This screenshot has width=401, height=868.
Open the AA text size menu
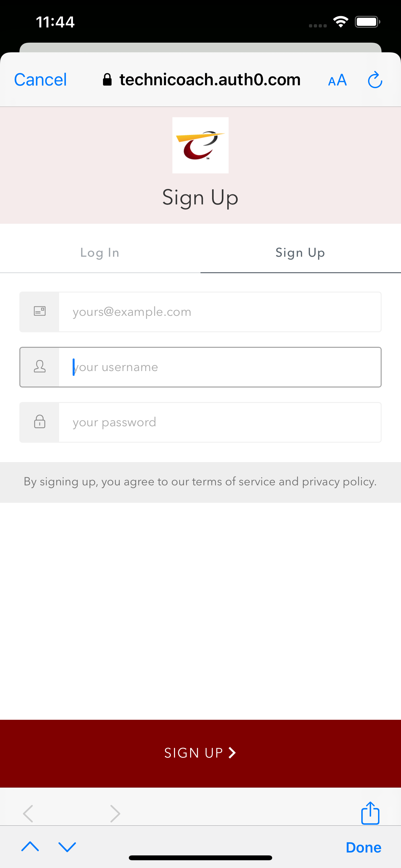click(x=337, y=80)
